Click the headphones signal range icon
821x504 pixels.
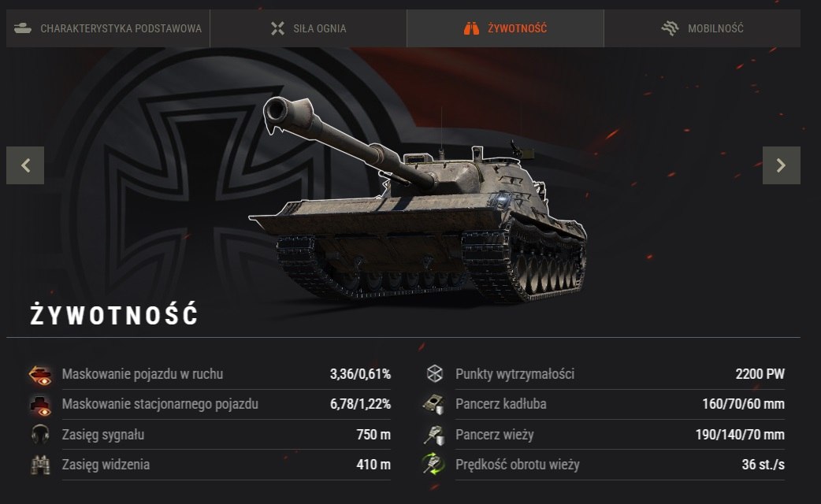coord(40,435)
